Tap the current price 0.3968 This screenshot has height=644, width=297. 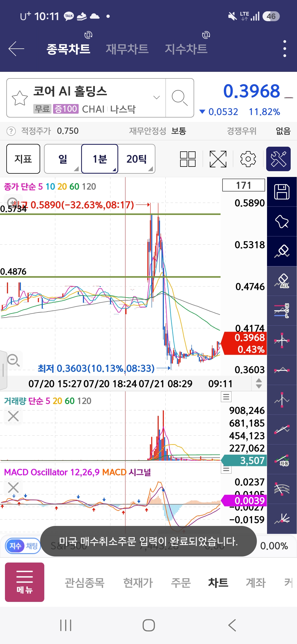click(252, 91)
